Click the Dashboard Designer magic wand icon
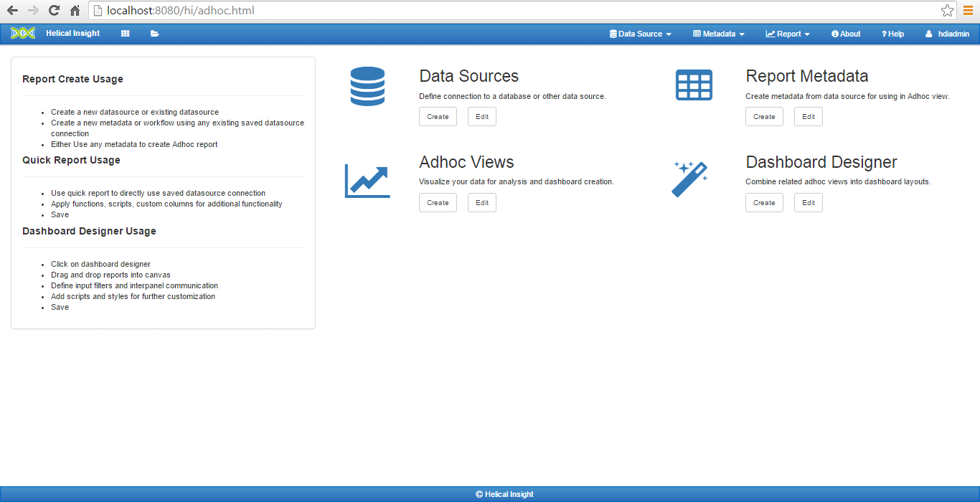 click(x=689, y=179)
